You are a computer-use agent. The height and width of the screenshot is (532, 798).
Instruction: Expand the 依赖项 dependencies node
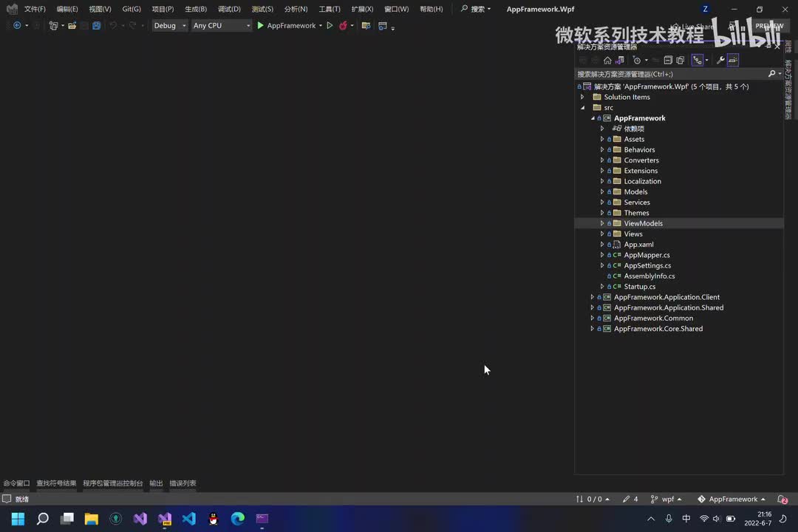602,129
